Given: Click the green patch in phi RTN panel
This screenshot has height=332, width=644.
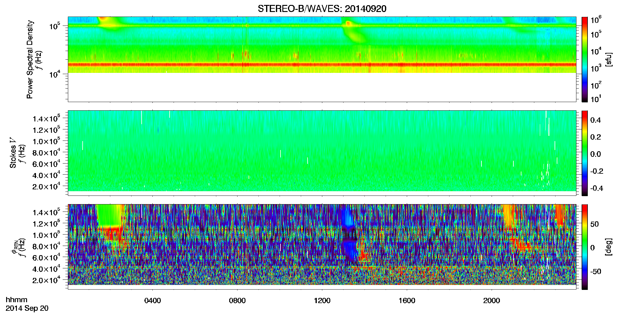Looking at the screenshot, I should click(110, 215).
